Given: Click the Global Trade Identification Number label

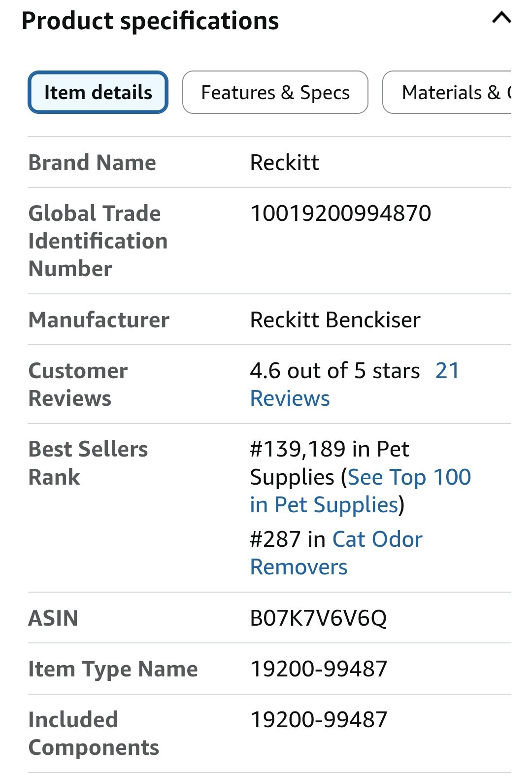Looking at the screenshot, I should click(98, 241).
